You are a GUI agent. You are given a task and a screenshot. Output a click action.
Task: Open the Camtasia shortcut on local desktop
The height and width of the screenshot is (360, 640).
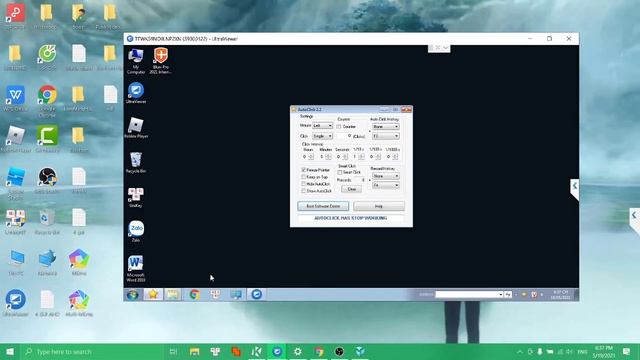47,139
